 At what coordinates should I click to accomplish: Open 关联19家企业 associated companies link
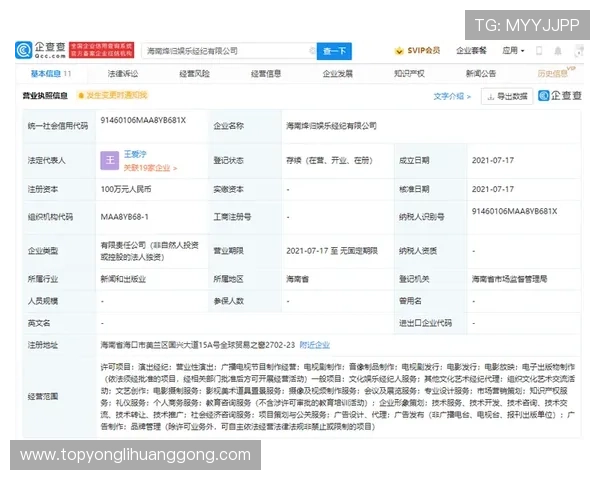coord(150,168)
